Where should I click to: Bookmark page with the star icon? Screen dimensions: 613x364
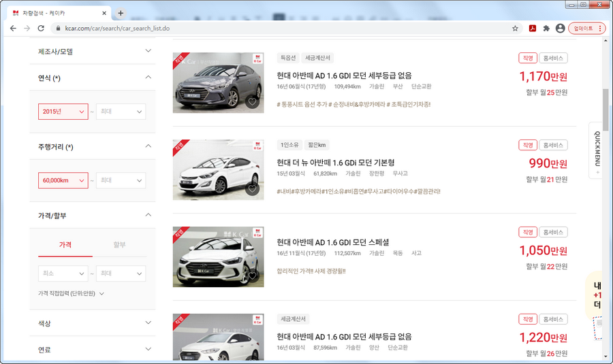515,28
